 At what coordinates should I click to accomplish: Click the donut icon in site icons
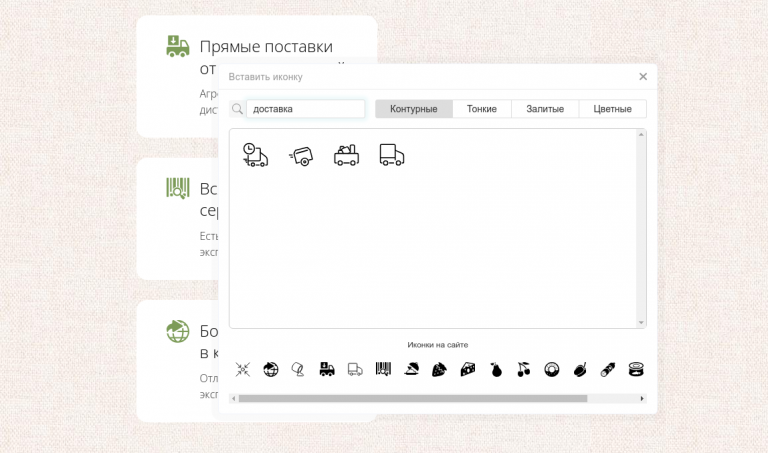coord(551,370)
